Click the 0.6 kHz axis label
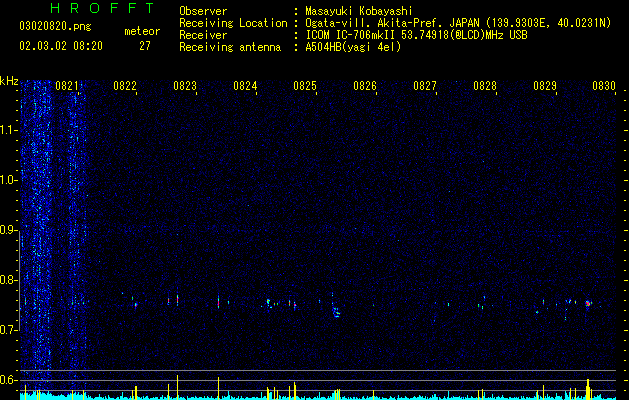This screenshot has width=629, height=400. tap(9, 380)
